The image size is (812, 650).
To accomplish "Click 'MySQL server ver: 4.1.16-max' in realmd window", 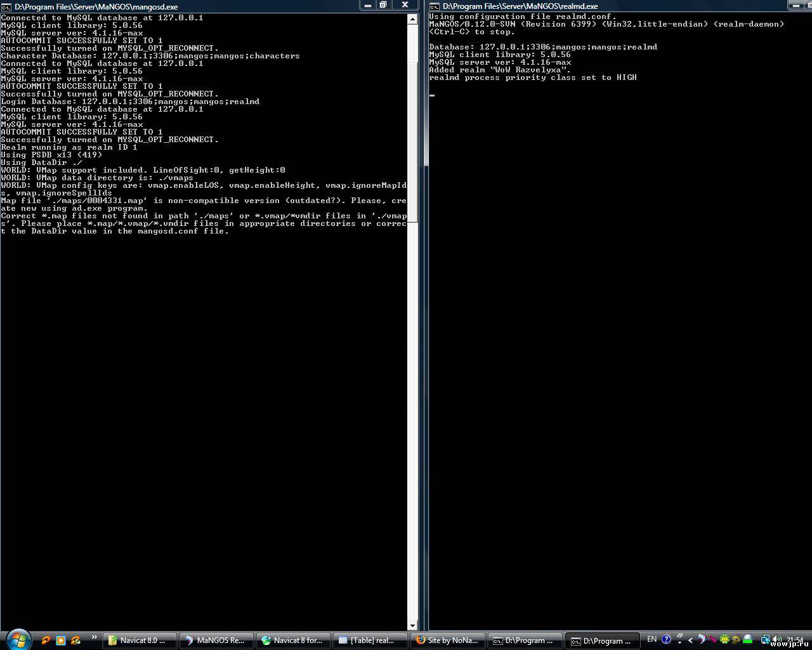I will (500, 62).
